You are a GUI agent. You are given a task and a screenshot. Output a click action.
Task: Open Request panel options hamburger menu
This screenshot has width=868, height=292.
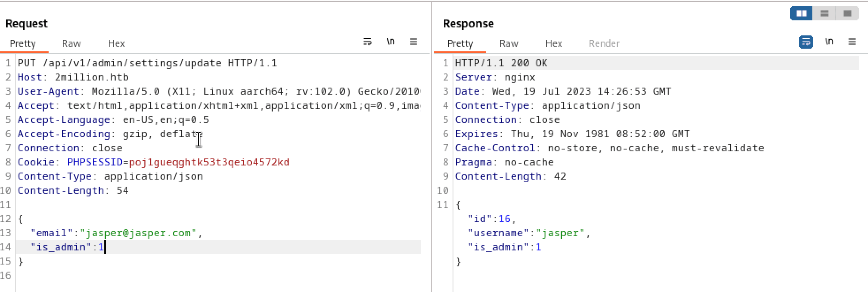click(x=414, y=42)
